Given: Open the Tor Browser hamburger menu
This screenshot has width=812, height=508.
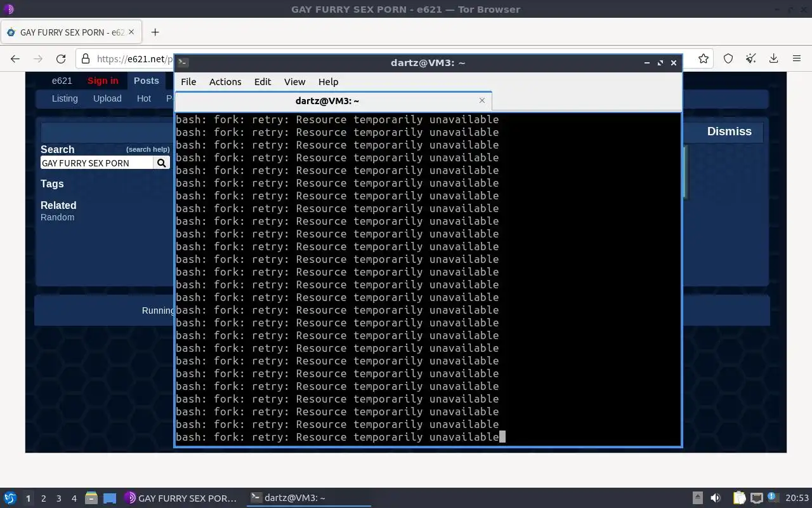Looking at the screenshot, I should click(797, 58).
